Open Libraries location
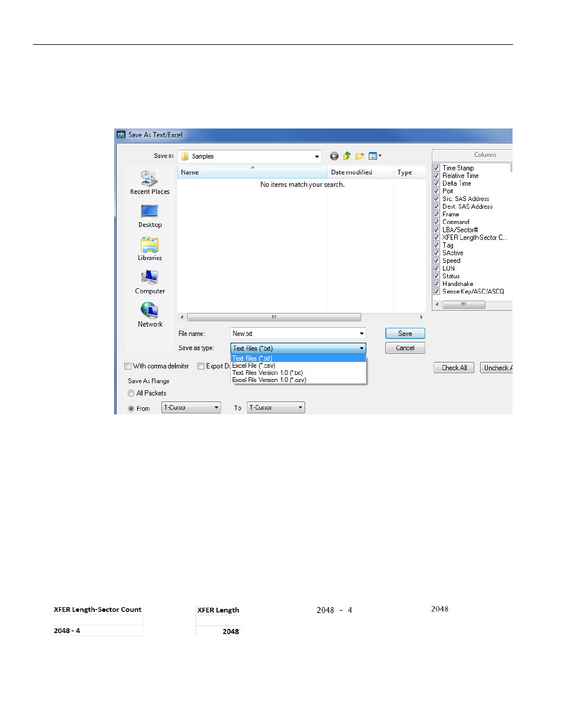The width and height of the screenshot is (562, 728). [150, 249]
